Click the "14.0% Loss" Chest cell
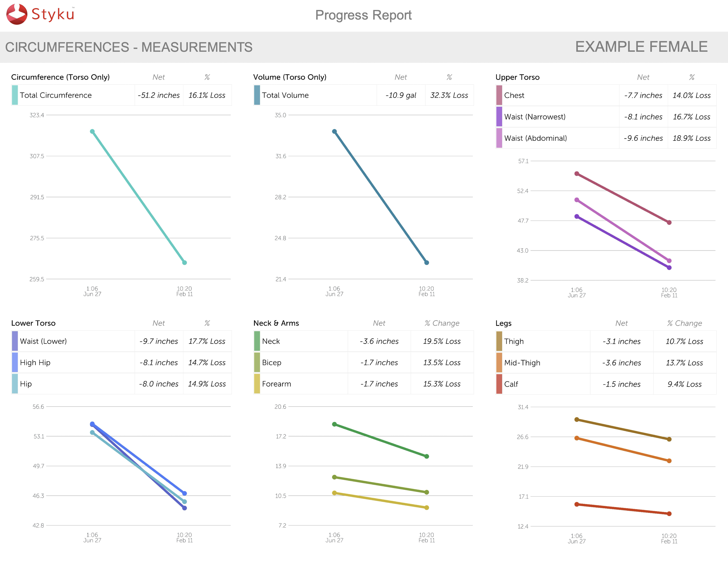The image size is (728, 563). point(692,95)
